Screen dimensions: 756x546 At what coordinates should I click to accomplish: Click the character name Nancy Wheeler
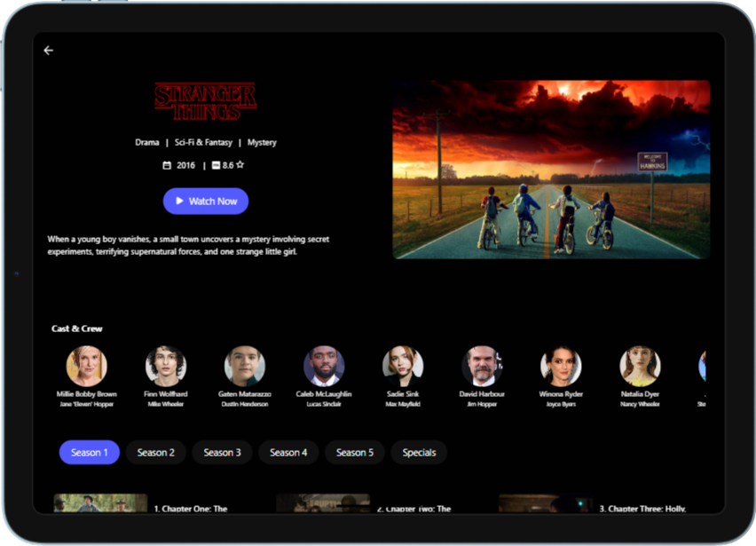tap(641, 404)
